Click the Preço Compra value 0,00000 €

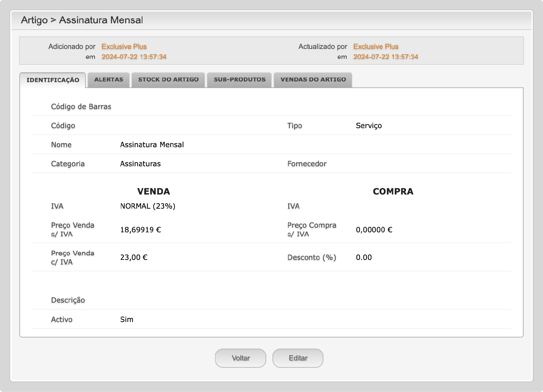coord(374,230)
